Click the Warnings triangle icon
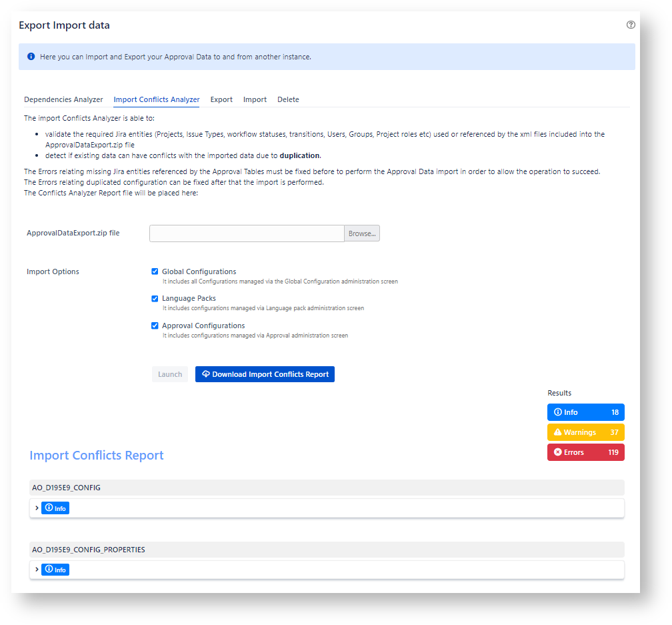Image resolution: width=672 pixels, height=625 pixels. [x=557, y=432]
